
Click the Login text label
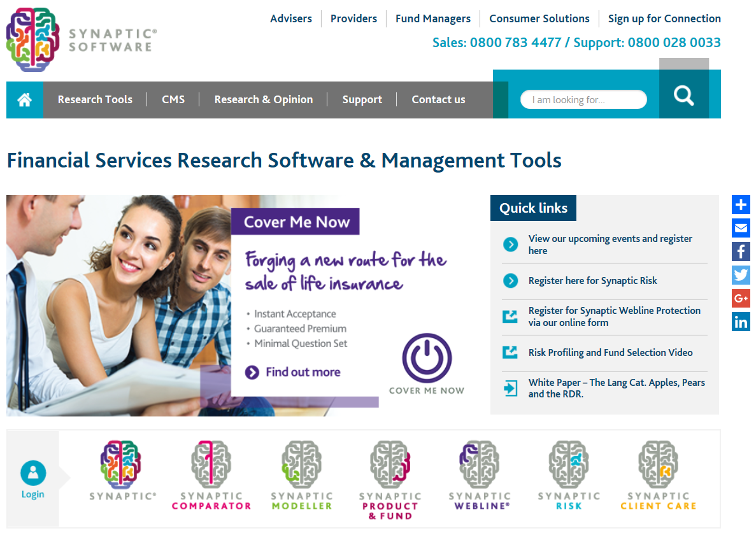click(x=32, y=494)
